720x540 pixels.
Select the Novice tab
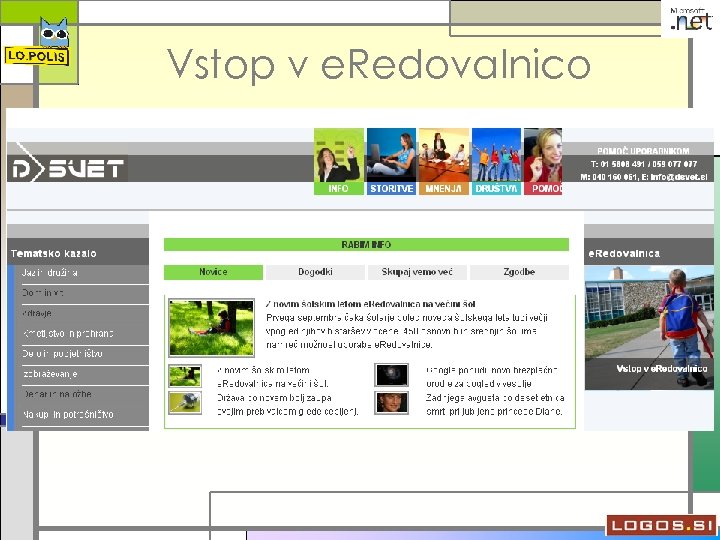pyautogui.click(x=214, y=272)
